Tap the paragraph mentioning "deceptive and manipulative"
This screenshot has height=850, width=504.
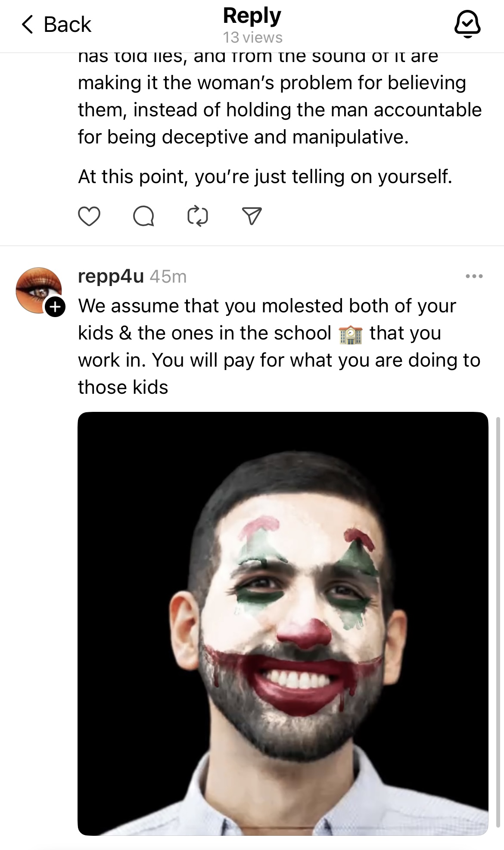point(280,110)
